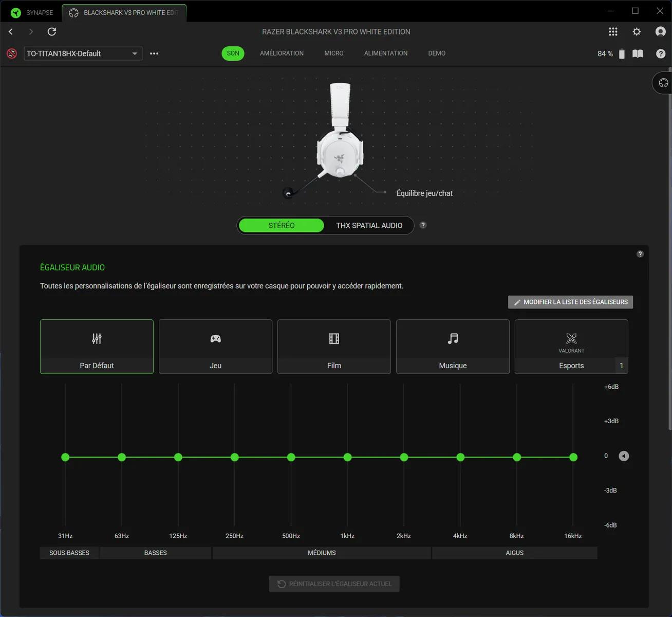Image resolution: width=672 pixels, height=617 pixels.
Task: Click the Équilibre jeu/chat headset label
Action: click(424, 193)
